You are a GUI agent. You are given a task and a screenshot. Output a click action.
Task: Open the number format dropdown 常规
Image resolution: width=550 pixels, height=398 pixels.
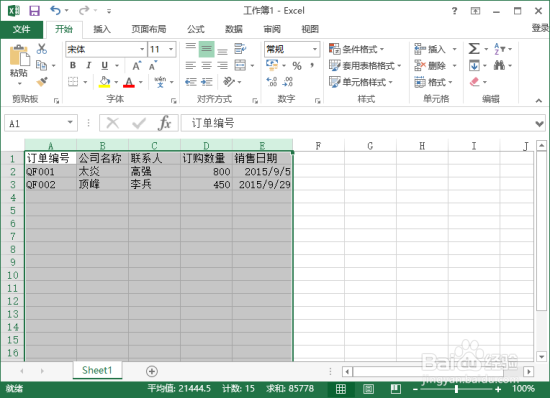click(315, 49)
